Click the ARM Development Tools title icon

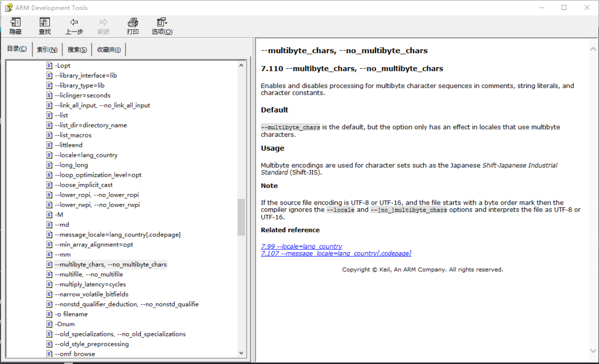point(8,8)
